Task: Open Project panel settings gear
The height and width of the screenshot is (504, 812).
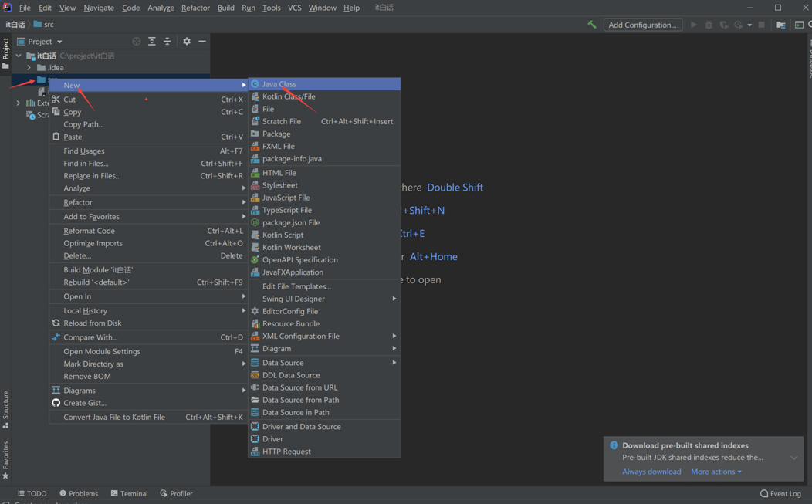Action: click(x=187, y=42)
